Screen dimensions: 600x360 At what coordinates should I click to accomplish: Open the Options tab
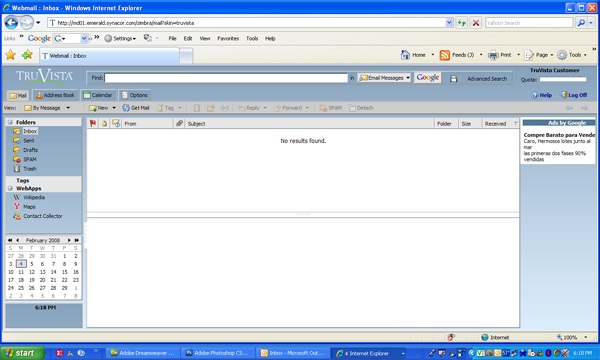pos(134,95)
